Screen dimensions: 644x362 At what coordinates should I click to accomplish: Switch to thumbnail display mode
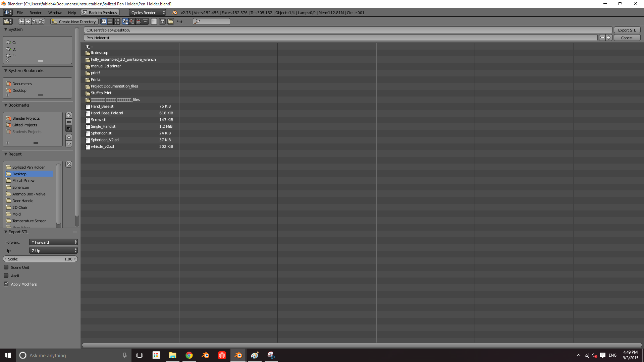click(116, 21)
